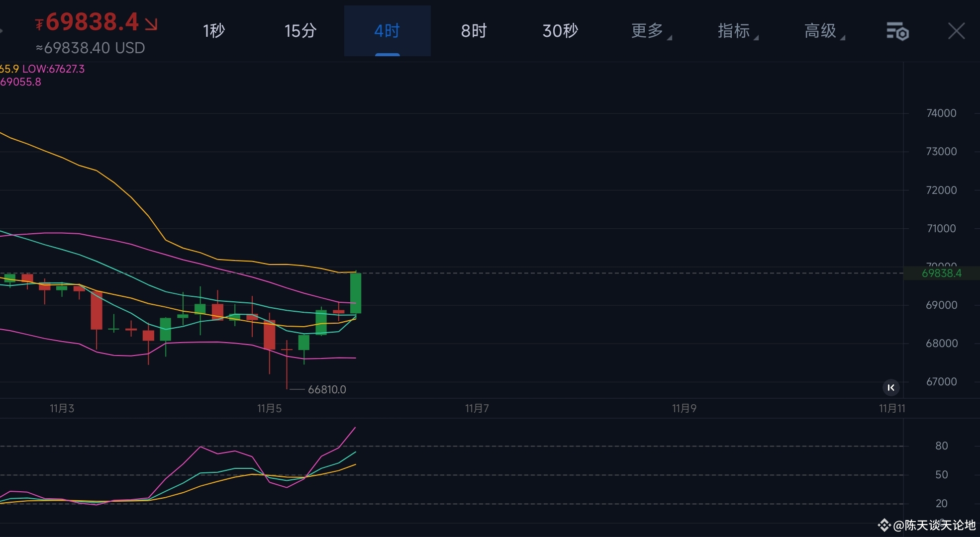Click the 73000 price axis label
The width and height of the screenshot is (980, 537).
coord(941,152)
